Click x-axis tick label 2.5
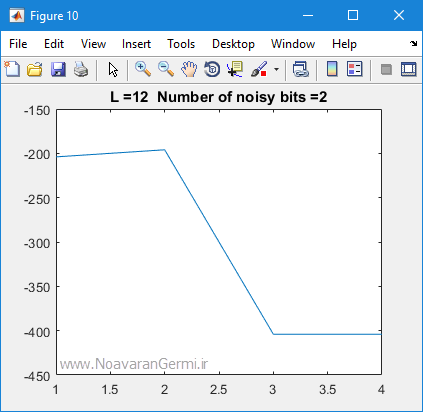 point(219,390)
